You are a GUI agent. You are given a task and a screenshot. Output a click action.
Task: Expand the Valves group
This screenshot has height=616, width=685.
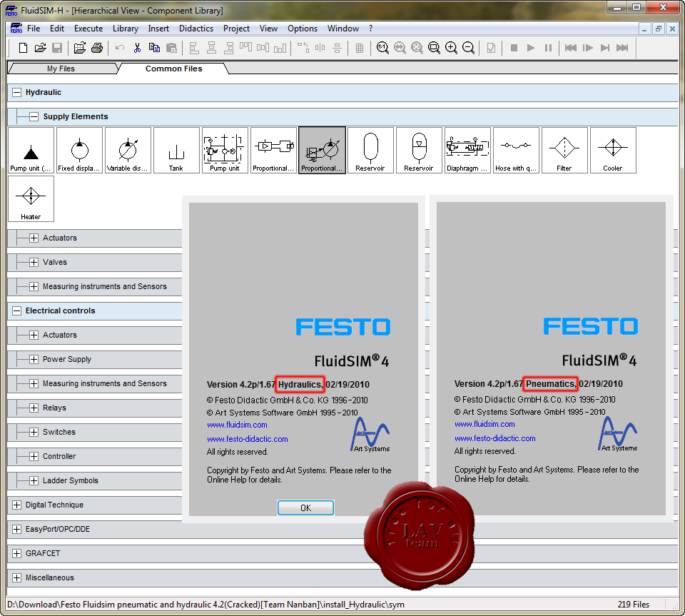pos(34,262)
